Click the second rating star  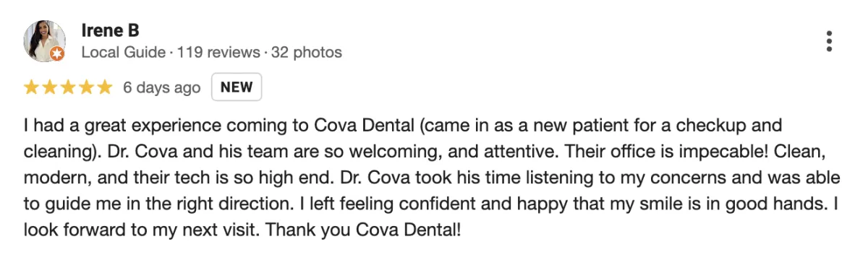tap(49, 87)
